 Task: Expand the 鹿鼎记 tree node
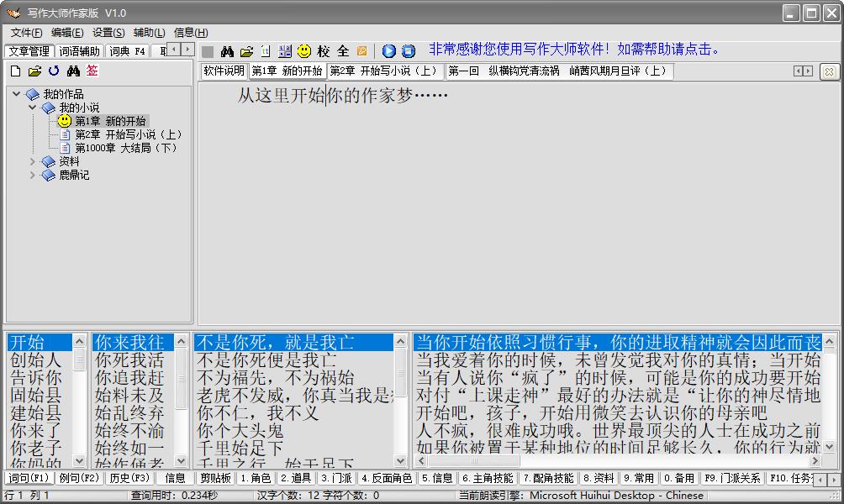tap(32, 175)
